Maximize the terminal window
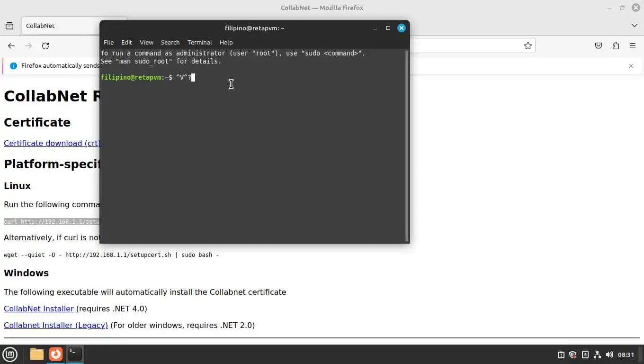Screen dimensions: 644x364 [x=388, y=28]
